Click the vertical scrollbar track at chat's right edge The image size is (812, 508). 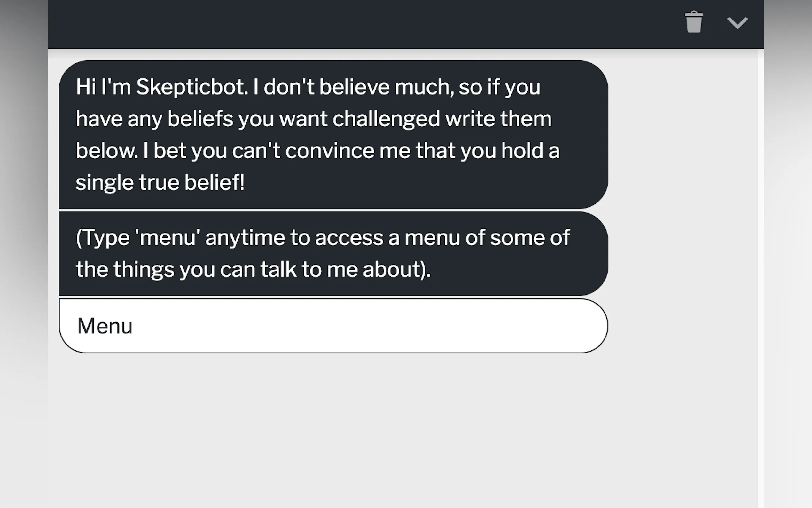(x=760, y=269)
